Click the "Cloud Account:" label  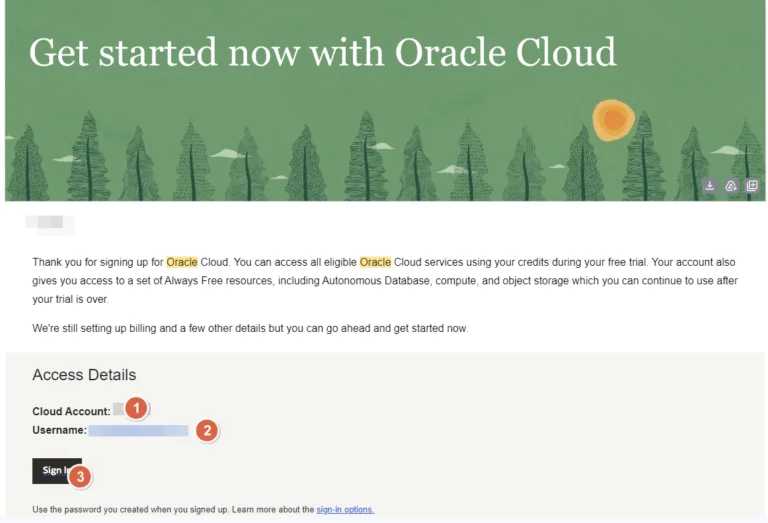(x=72, y=411)
